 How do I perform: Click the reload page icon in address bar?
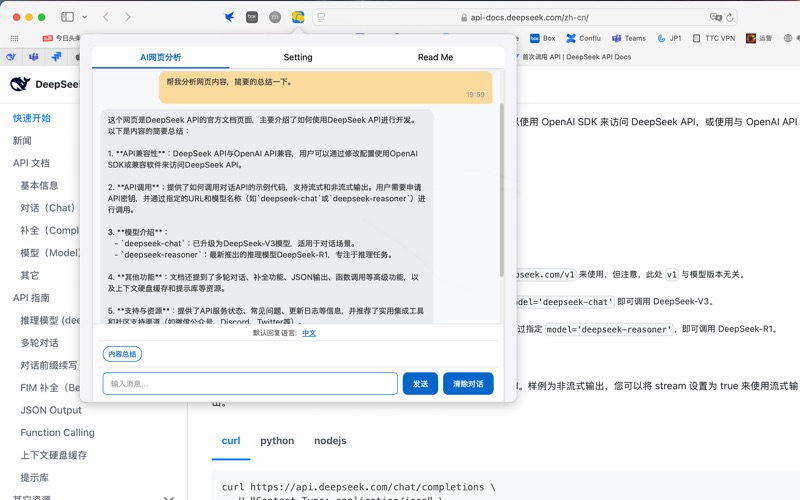(731, 17)
